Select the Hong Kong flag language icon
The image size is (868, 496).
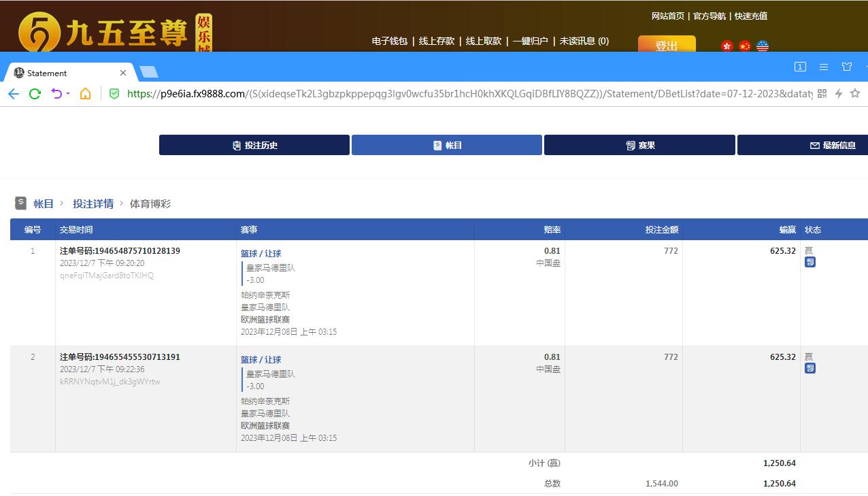pos(727,46)
